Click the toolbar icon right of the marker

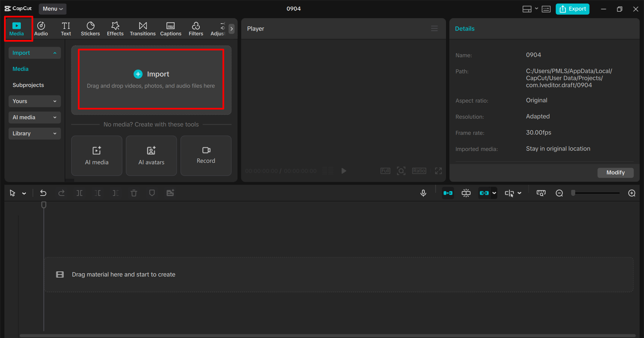(x=170, y=193)
